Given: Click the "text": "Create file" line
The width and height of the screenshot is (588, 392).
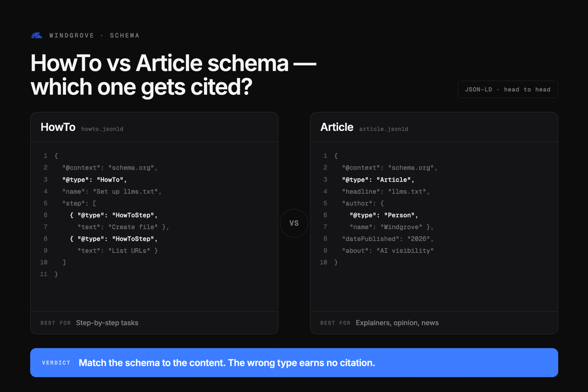Looking at the screenshot, I should (123, 227).
